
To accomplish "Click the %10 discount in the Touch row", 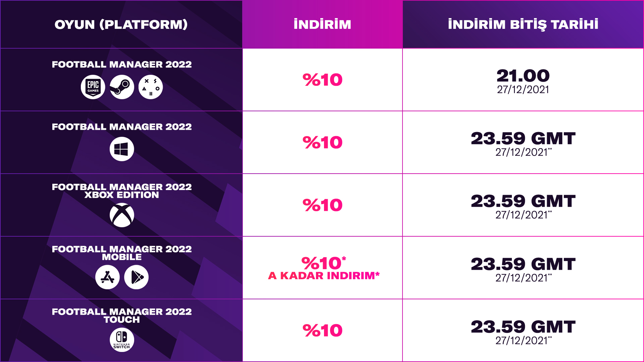I will tap(322, 330).
